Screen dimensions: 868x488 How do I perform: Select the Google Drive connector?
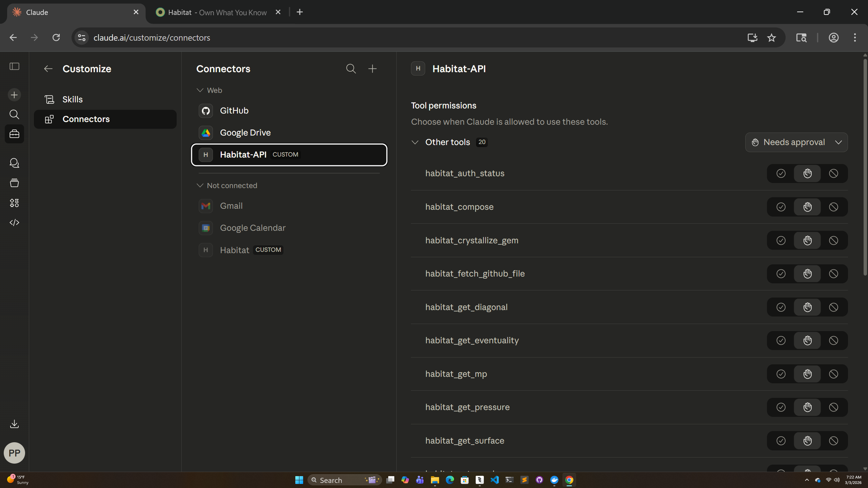245,133
